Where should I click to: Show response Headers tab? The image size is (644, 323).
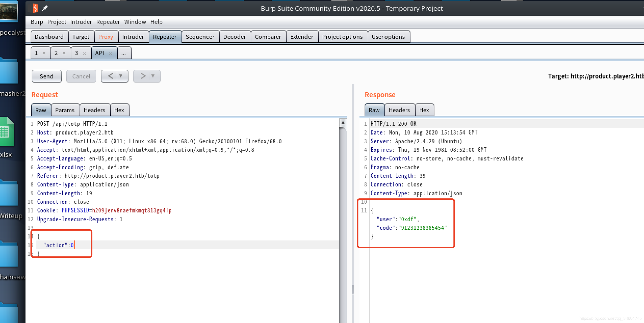tap(399, 110)
